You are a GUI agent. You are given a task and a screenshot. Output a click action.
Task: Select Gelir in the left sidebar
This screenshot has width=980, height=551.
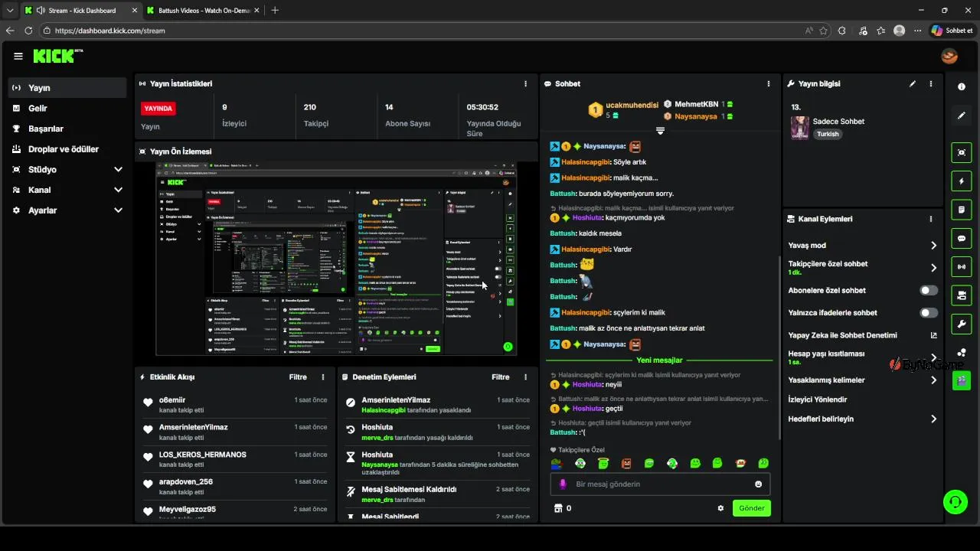[67, 109]
